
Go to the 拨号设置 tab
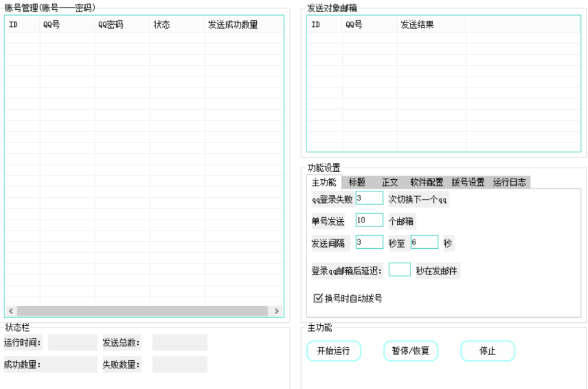468,182
